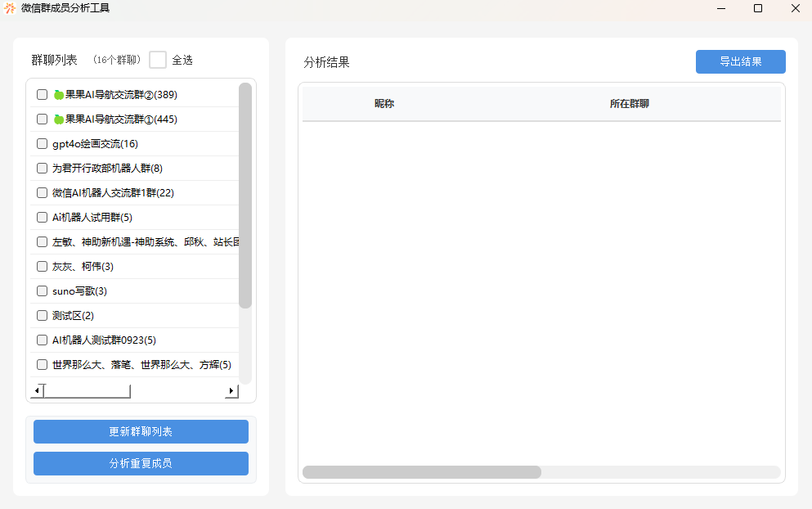Tick the gpt4o绘画交流(16) checkbox
The height and width of the screenshot is (509, 812).
tap(42, 143)
